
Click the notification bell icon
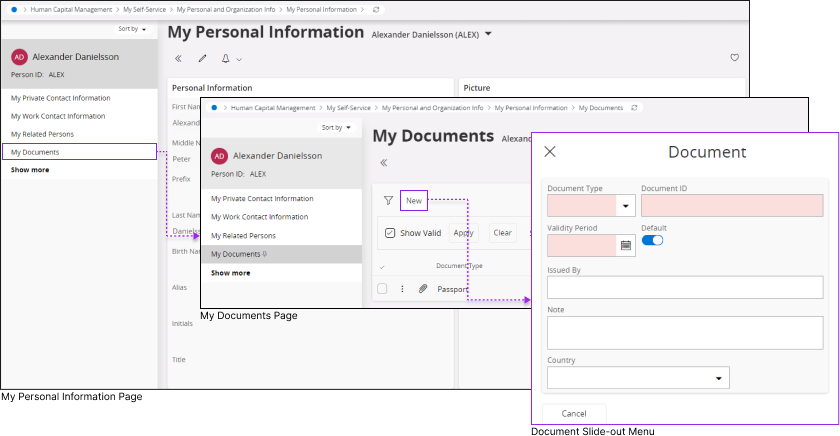click(x=227, y=59)
